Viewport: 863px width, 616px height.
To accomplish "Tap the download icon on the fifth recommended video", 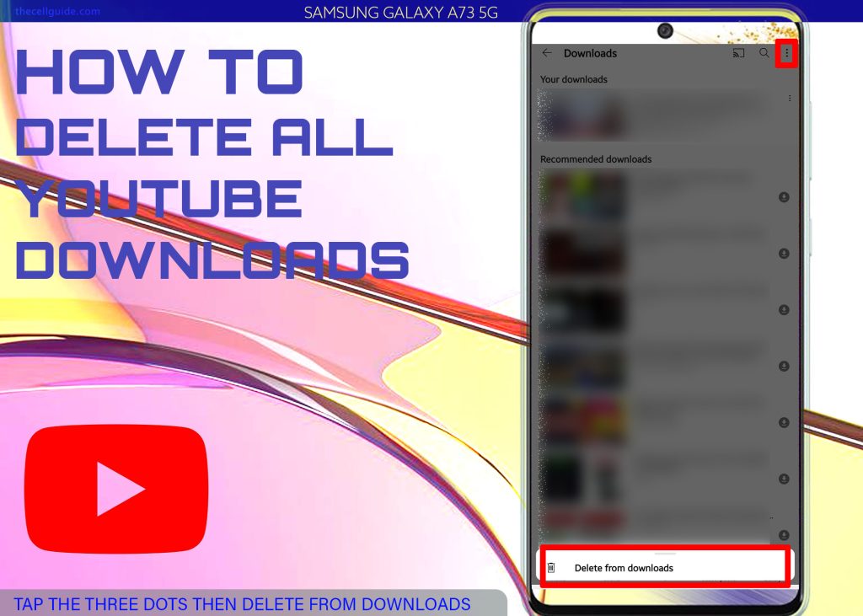I will [784, 422].
